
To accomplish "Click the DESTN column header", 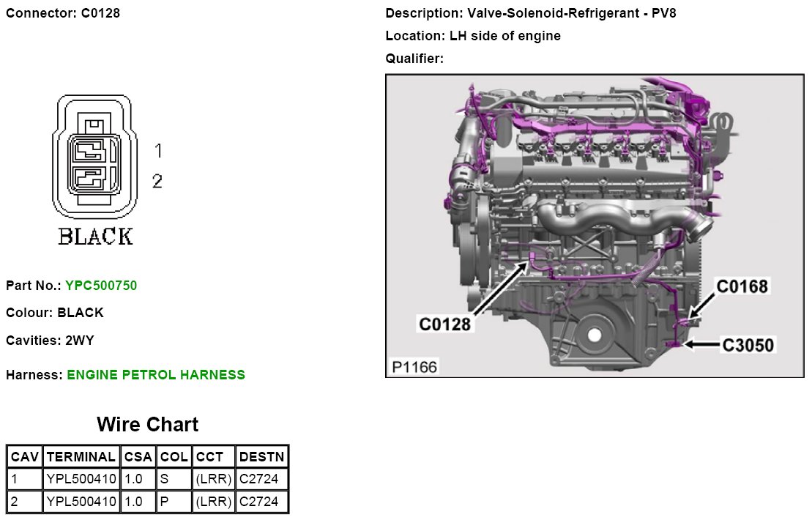I will pos(261,457).
